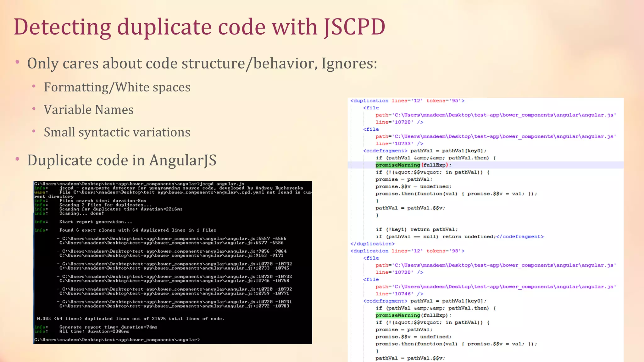Click the clone path ending 'angular.js:6577 -6586'
Screen dimensions: 644x362
pyautogui.click(x=171, y=243)
